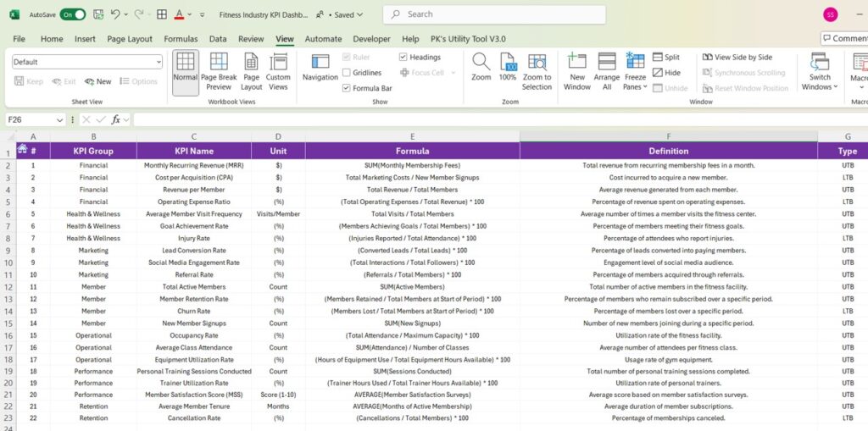Switch to the Insert tab
The width and height of the screenshot is (868, 431).
85,39
